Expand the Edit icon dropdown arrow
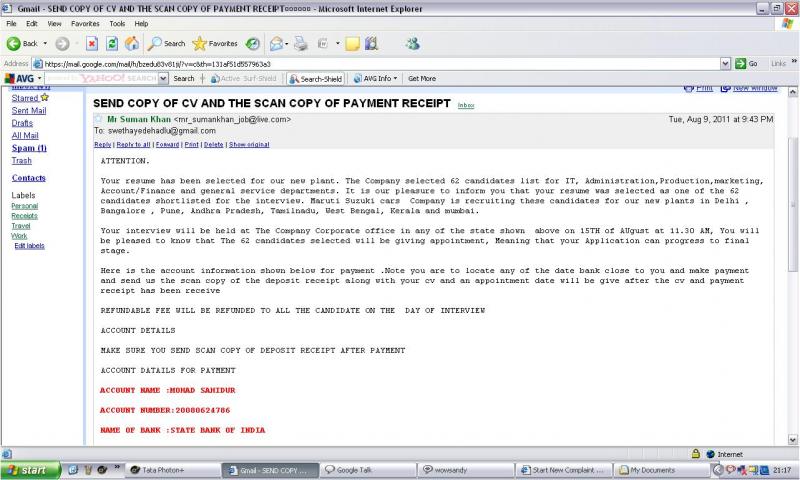 338,44
